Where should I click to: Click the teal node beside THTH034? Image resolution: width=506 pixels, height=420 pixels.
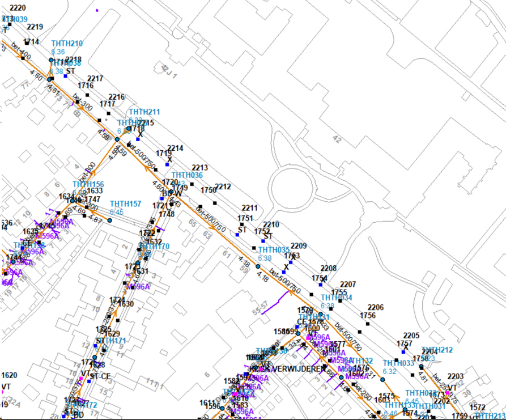coord(320,315)
